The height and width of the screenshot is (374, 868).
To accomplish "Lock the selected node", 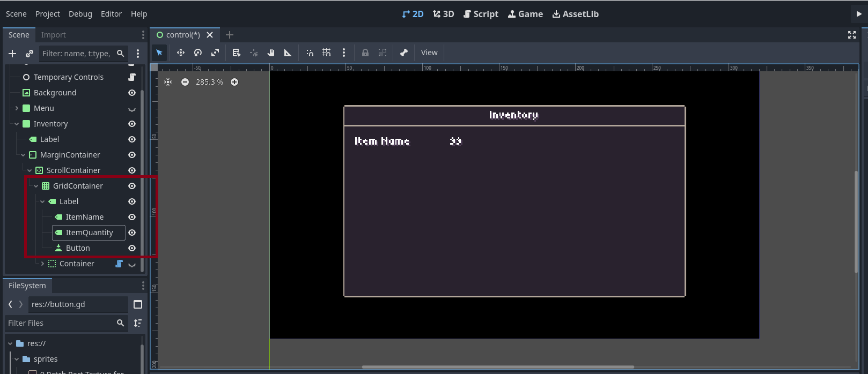I will click(x=365, y=53).
